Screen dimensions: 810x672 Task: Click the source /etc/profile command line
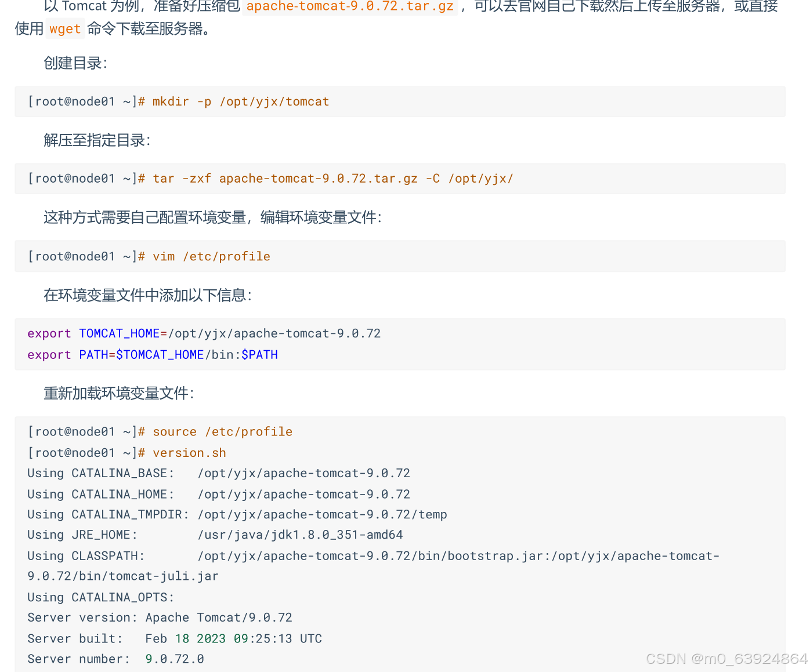tap(160, 431)
